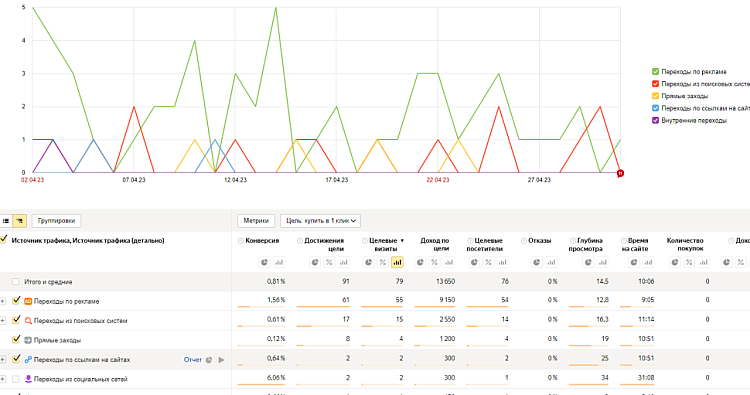The height and width of the screenshot is (395, 750).
Task: Toggle blue legend swatch for site links
Action: point(655,108)
